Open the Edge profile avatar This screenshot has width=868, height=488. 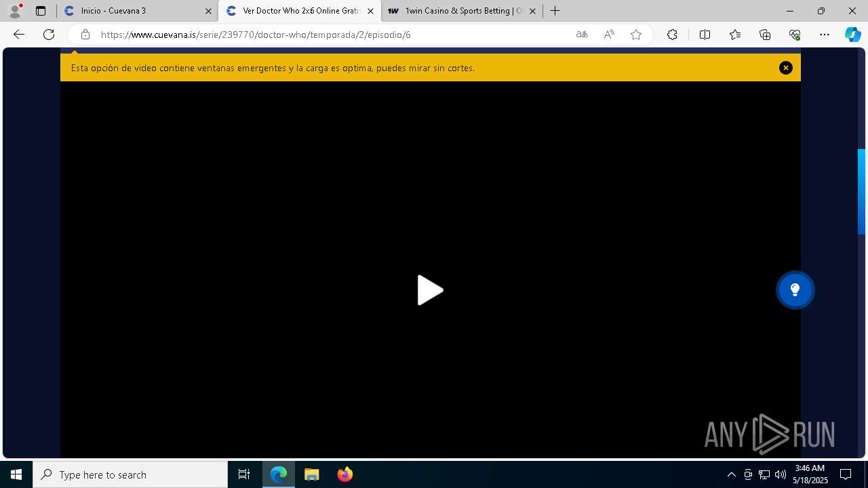point(14,11)
